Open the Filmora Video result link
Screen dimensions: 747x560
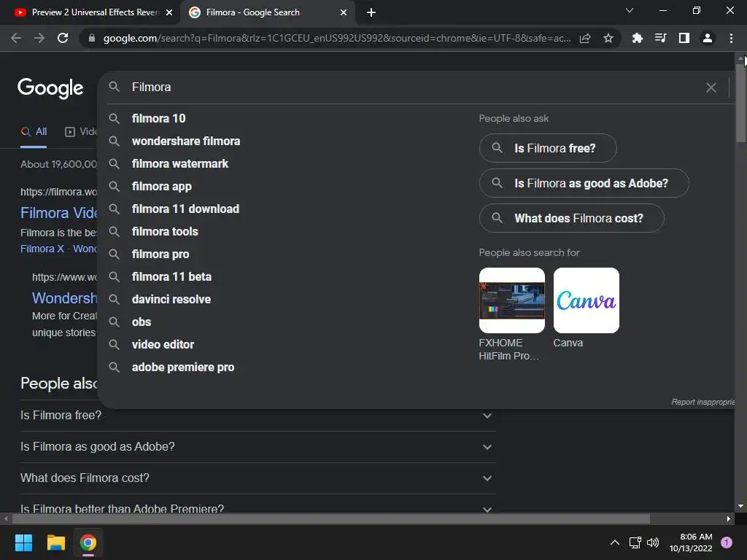point(58,213)
